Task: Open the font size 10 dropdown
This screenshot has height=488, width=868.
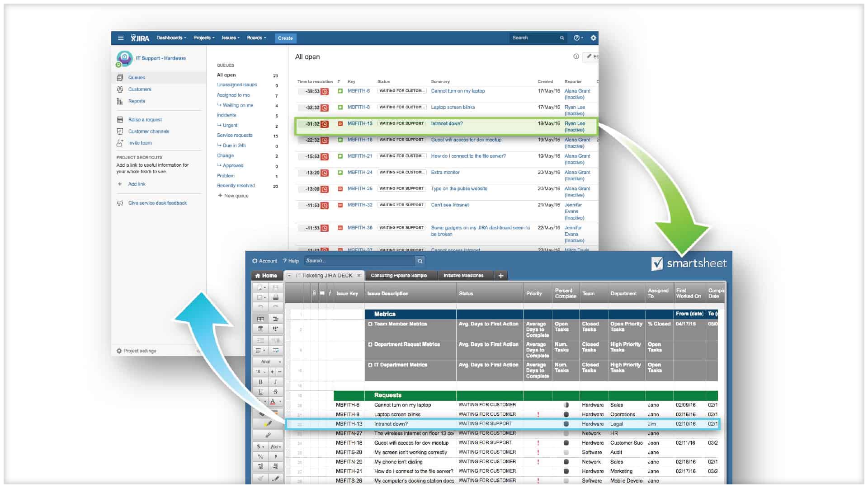Action: click(x=260, y=372)
